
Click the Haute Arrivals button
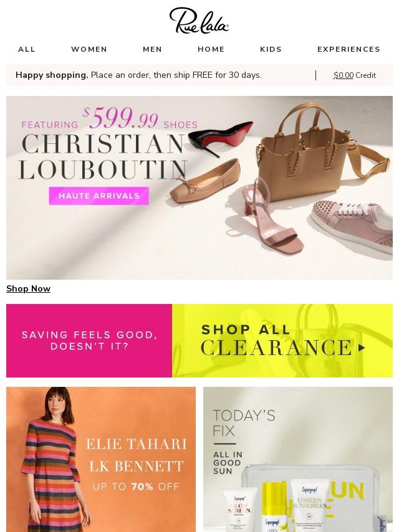coord(99,196)
